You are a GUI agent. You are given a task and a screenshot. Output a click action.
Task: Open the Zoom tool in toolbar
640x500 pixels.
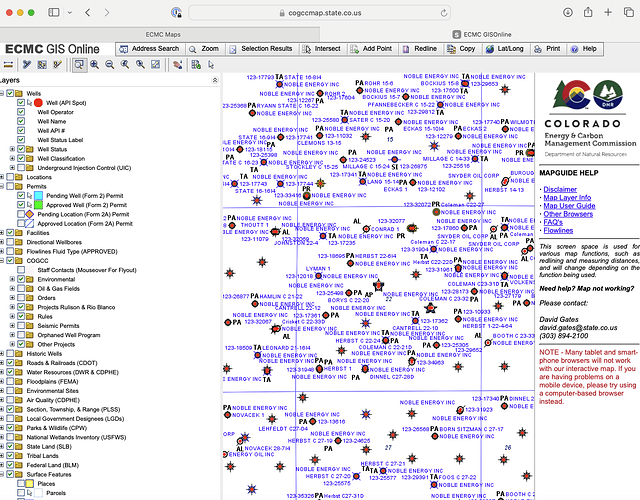tap(204, 48)
